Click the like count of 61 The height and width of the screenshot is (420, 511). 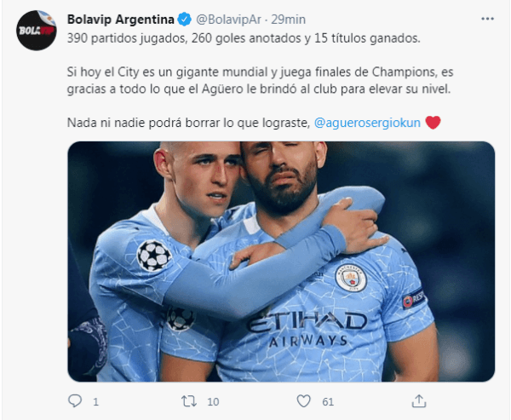click(328, 402)
